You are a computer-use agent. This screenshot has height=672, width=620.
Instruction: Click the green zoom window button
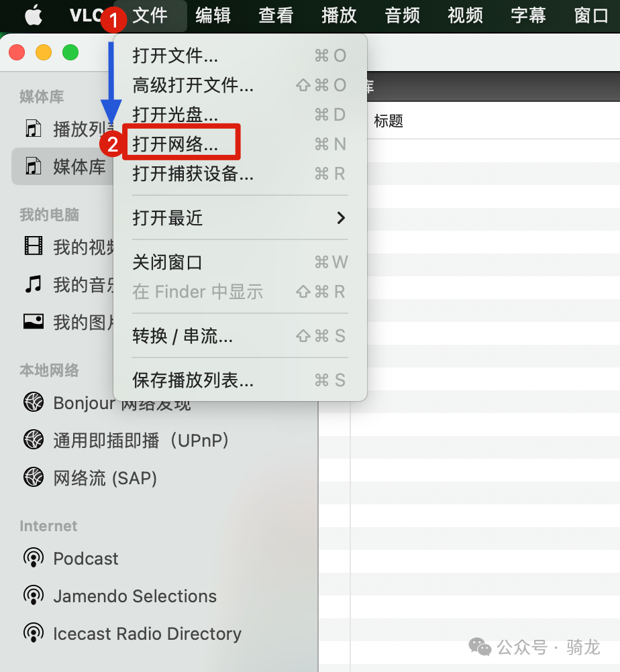click(70, 53)
